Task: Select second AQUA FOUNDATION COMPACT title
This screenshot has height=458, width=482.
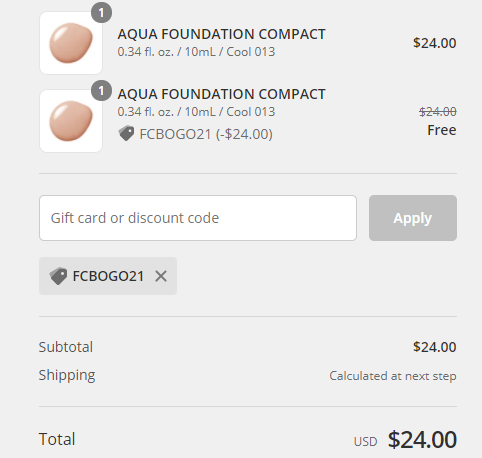Action: click(x=222, y=94)
